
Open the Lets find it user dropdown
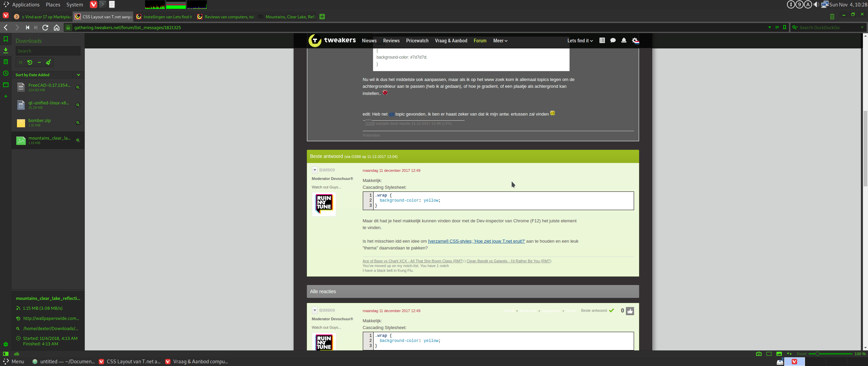580,41
